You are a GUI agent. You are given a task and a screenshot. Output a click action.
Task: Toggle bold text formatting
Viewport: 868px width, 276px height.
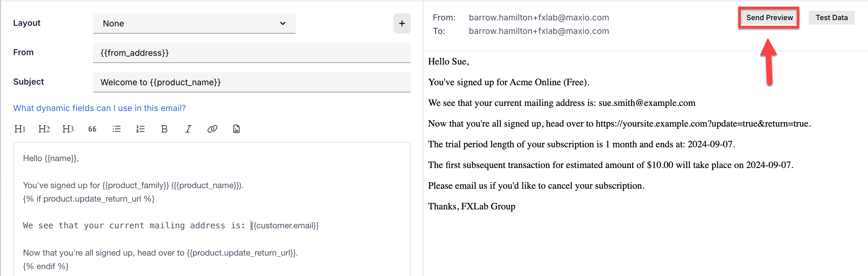point(165,129)
